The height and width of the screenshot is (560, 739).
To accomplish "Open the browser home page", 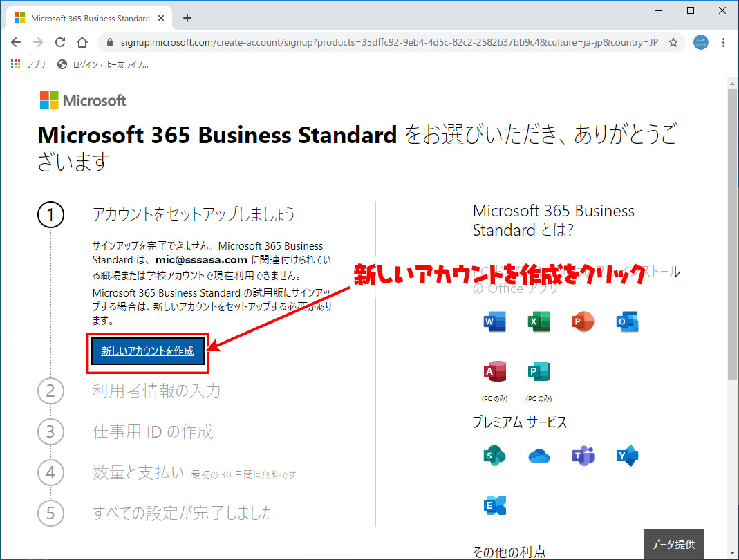I will [x=82, y=42].
